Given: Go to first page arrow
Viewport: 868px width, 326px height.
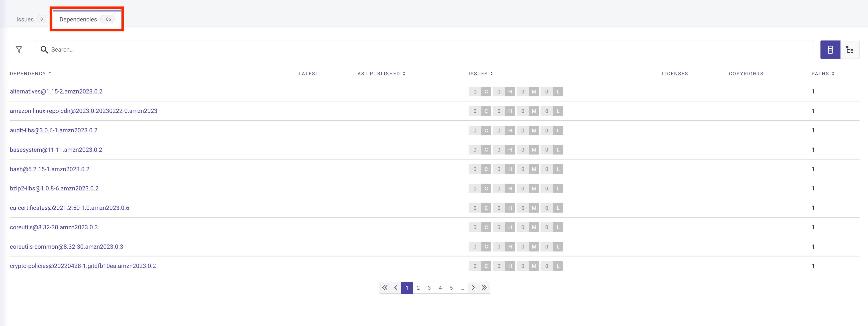Looking at the screenshot, I should pyautogui.click(x=385, y=288).
